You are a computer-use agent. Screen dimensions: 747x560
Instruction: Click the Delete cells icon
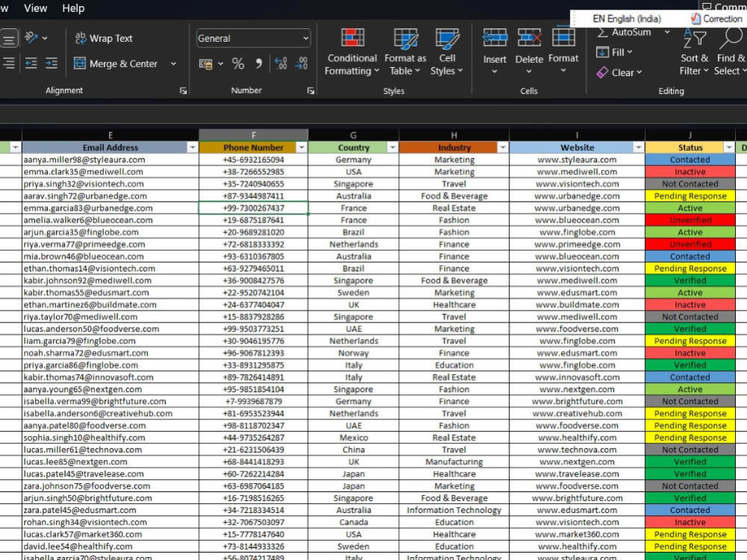pos(530,37)
